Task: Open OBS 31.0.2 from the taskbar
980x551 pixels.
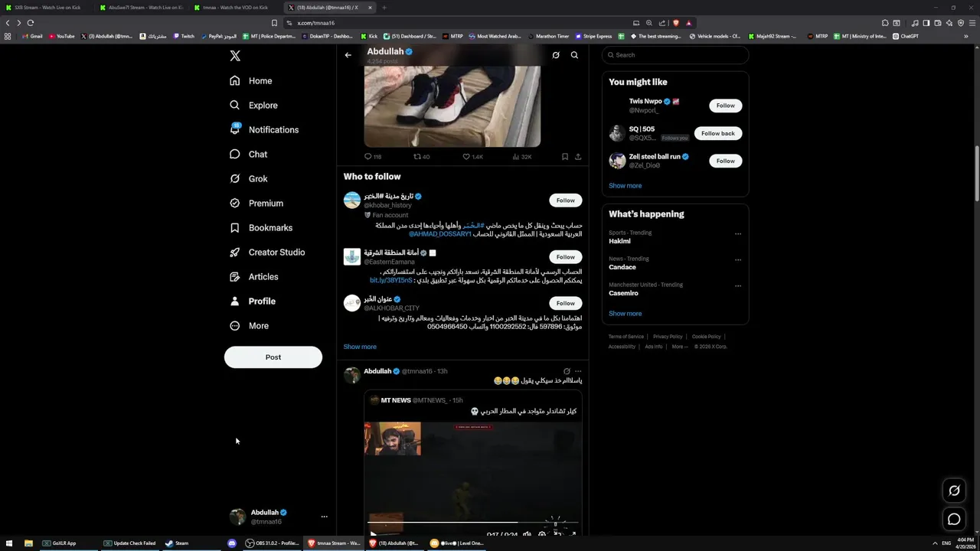Action: (x=273, y=543)
